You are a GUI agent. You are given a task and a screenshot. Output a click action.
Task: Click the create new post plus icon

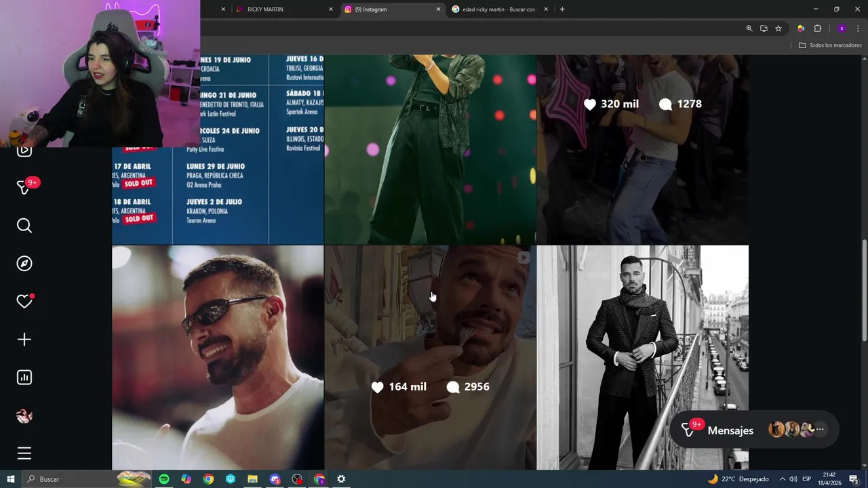click(24, 340)
